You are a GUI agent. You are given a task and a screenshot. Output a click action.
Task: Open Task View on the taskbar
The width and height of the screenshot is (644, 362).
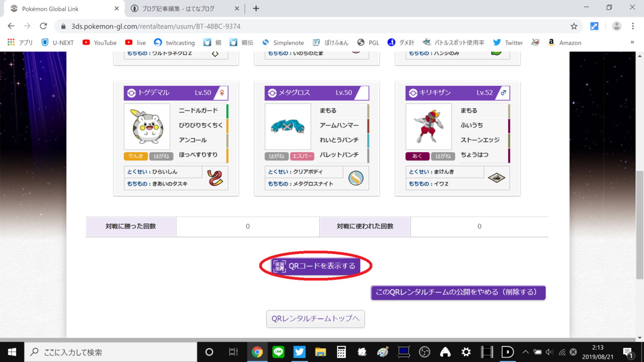(233, 352)
